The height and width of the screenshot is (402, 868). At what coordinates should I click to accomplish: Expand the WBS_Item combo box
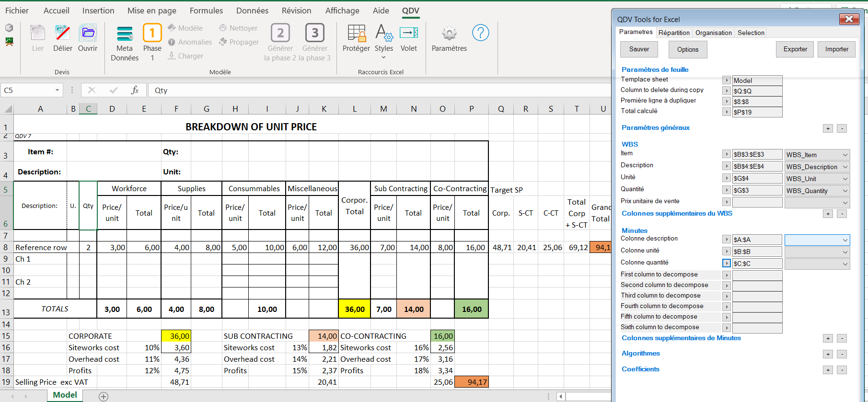[845, 155]
